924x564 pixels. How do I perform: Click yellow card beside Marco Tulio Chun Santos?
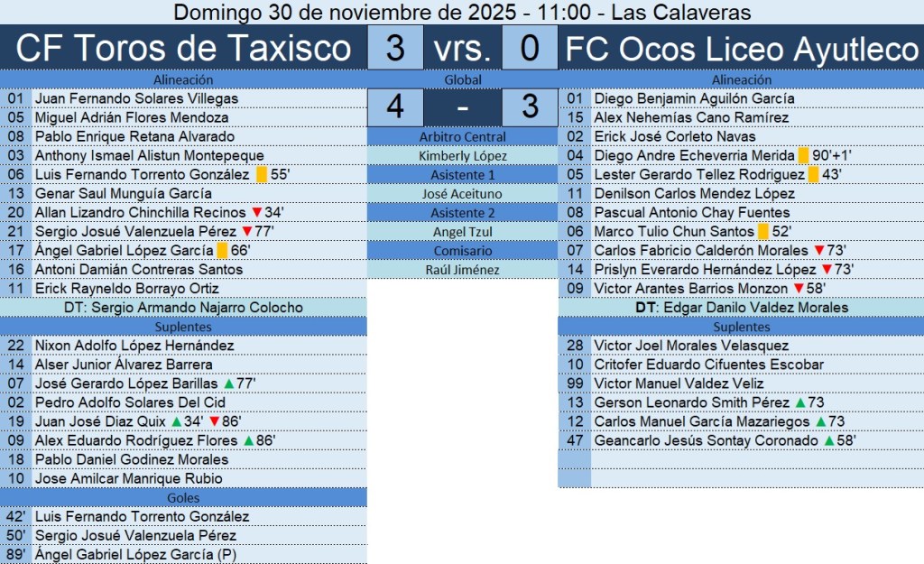tap(762, 232)
